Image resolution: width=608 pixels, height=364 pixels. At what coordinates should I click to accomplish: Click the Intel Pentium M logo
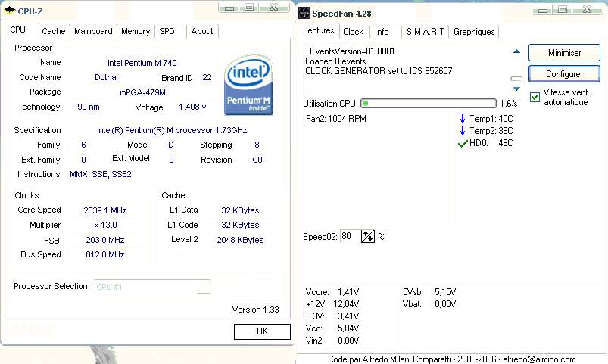(250, 87)
